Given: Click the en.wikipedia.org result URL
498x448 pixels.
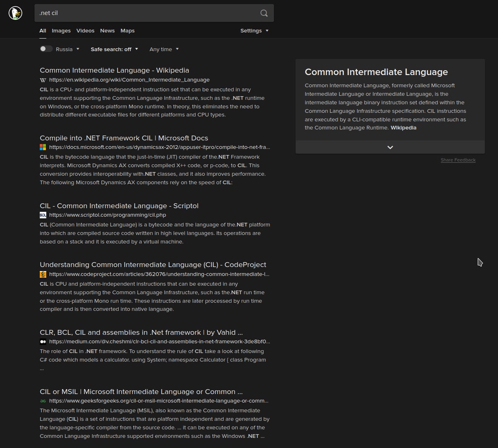Looking at the screenshot, I should 129,80.
